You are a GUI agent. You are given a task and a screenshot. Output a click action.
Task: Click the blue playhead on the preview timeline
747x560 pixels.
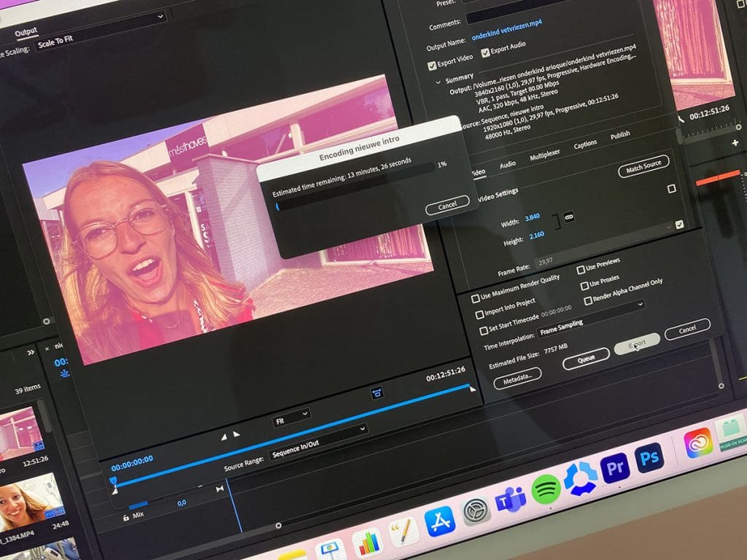coord(113,482)
